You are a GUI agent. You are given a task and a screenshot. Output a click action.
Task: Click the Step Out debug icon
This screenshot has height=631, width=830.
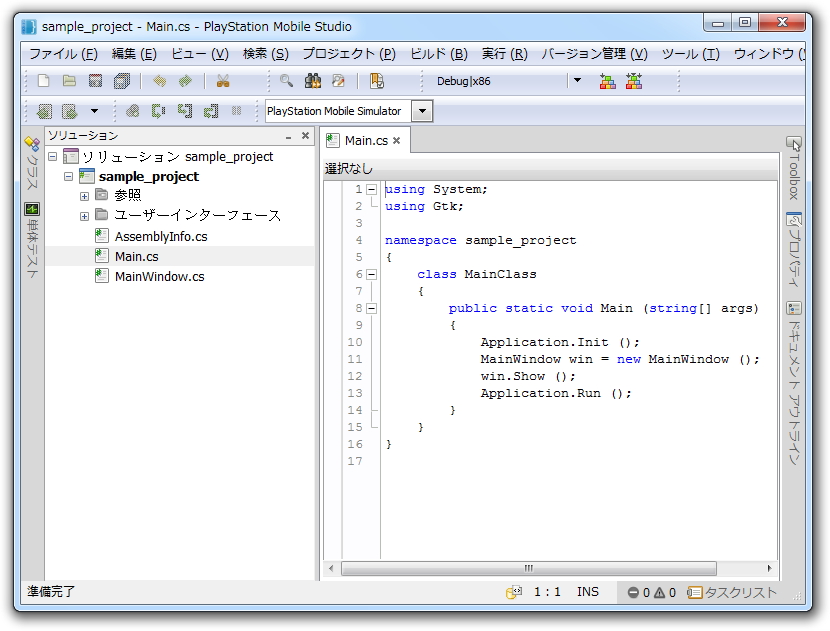211,111
